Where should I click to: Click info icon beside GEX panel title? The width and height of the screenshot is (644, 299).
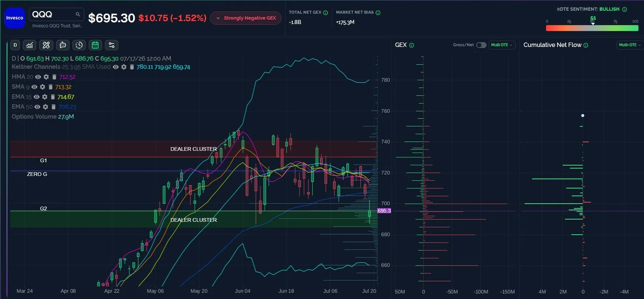pyautogui.click(x=411, y=45)
